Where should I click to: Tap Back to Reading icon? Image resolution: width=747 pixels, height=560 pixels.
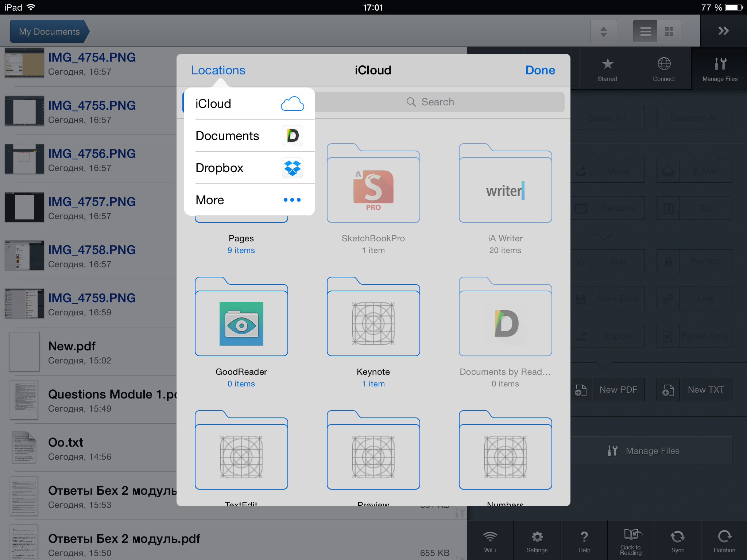point(631,541)
